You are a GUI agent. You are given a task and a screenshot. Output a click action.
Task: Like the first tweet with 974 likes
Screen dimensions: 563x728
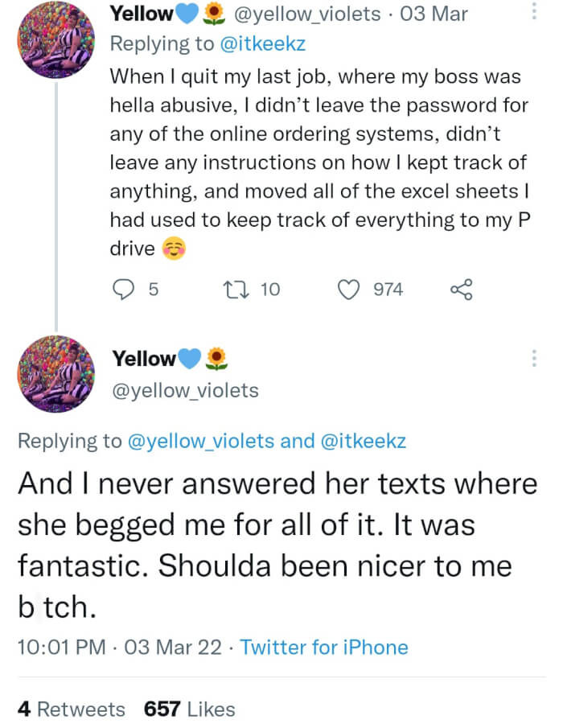[348, 290]
